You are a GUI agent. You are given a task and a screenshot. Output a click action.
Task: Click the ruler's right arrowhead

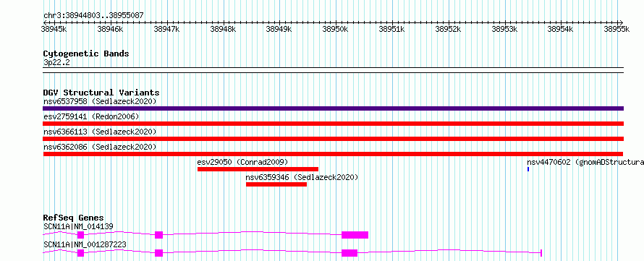pyautogui.click(x=622, y=22)
